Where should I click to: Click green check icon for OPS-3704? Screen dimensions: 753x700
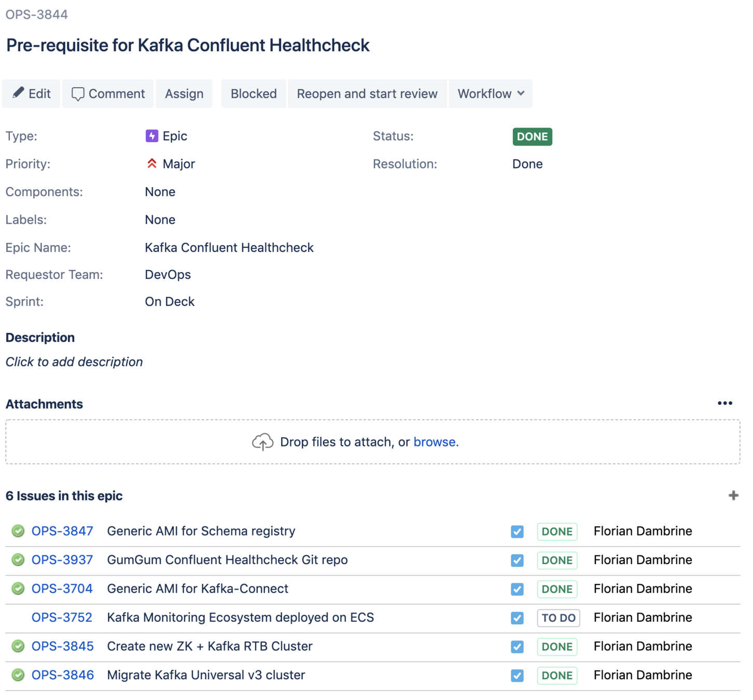tap(18, 589)
